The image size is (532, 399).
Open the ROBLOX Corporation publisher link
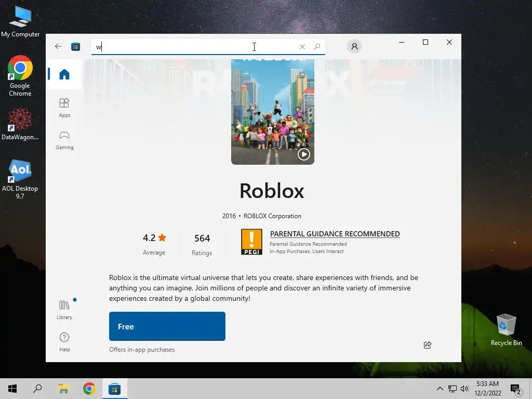coord(272,216)
